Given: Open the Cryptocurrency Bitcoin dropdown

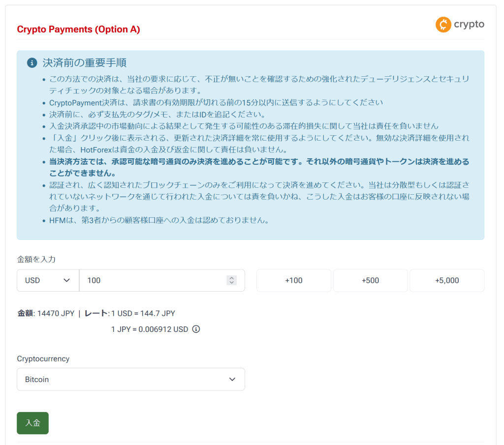Looking at the screenshot, I should [131, 379].
